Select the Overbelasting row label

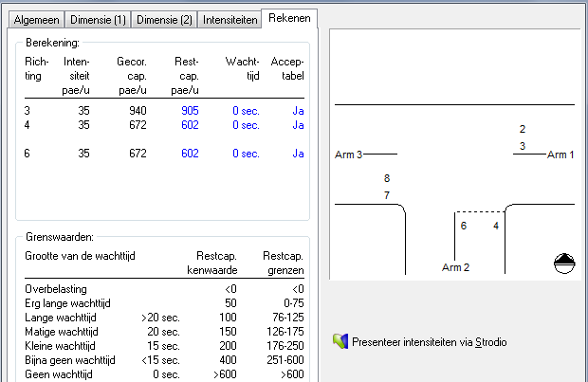tap(56, 289)
